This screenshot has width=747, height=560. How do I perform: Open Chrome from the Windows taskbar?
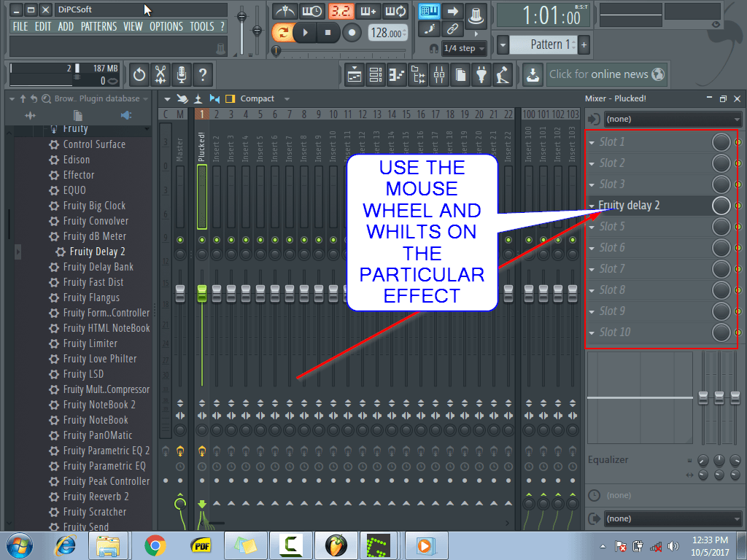(x=155, y=545)
